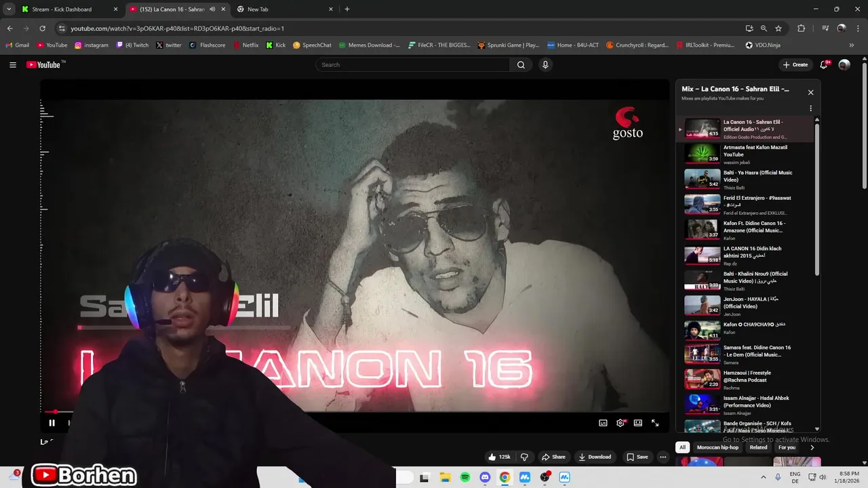Image resolution: width=868 pixels, height=488 pixels.
Task: Open Issam Alnajjar - Hadal Ahbek video
Action: pyautogui.click(x=746, y=405)
